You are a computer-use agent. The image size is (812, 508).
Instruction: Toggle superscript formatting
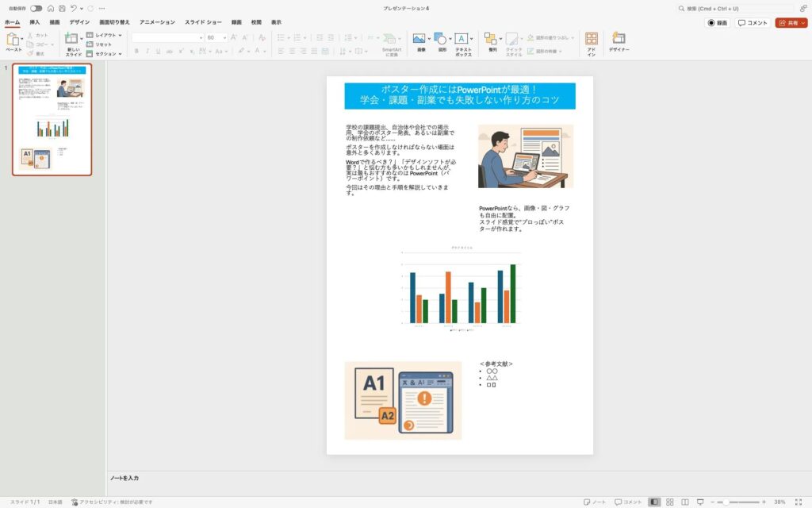(x=181, y=52)
